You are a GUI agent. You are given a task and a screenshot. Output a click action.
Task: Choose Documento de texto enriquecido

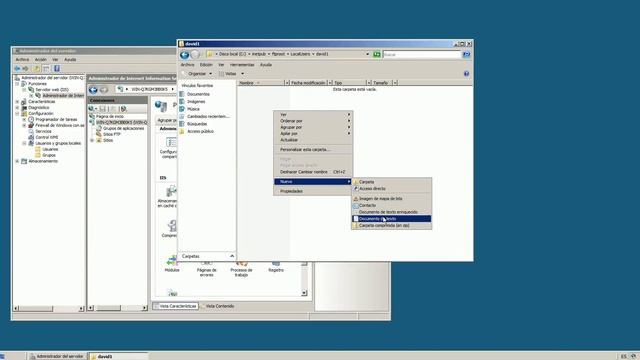[391, 212]
